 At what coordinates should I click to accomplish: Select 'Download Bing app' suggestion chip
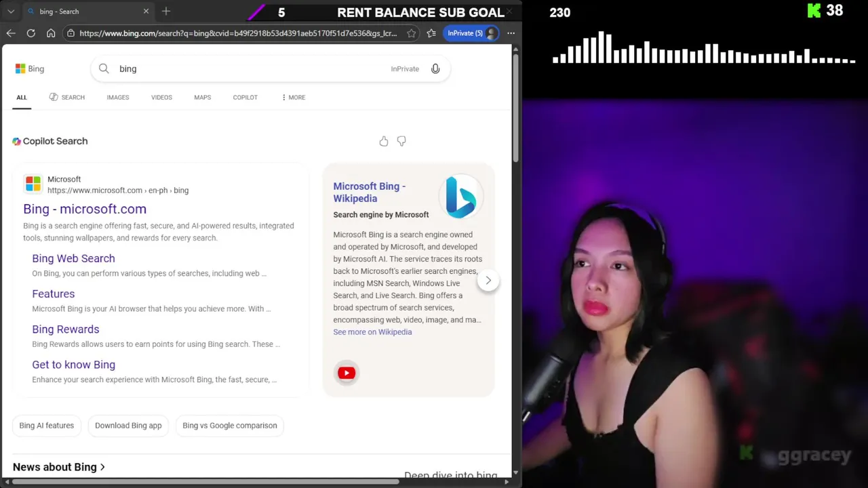click(128, 426)
